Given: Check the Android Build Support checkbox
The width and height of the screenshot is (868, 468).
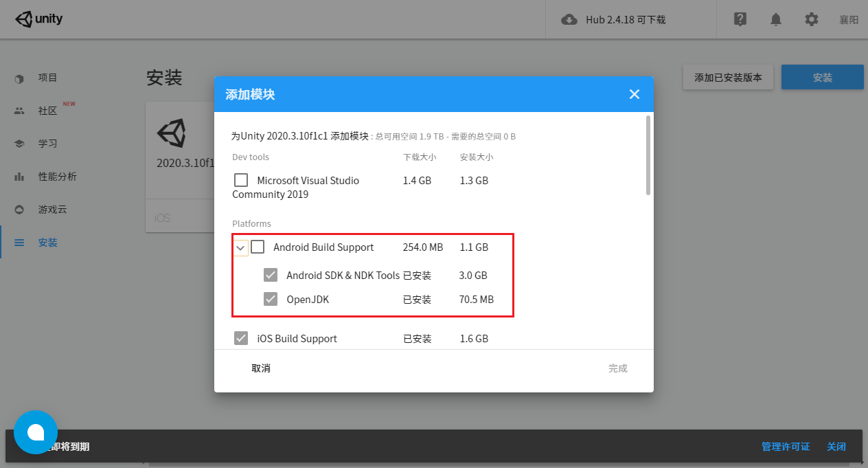Looking at the screenshot, I should point(258,247).
